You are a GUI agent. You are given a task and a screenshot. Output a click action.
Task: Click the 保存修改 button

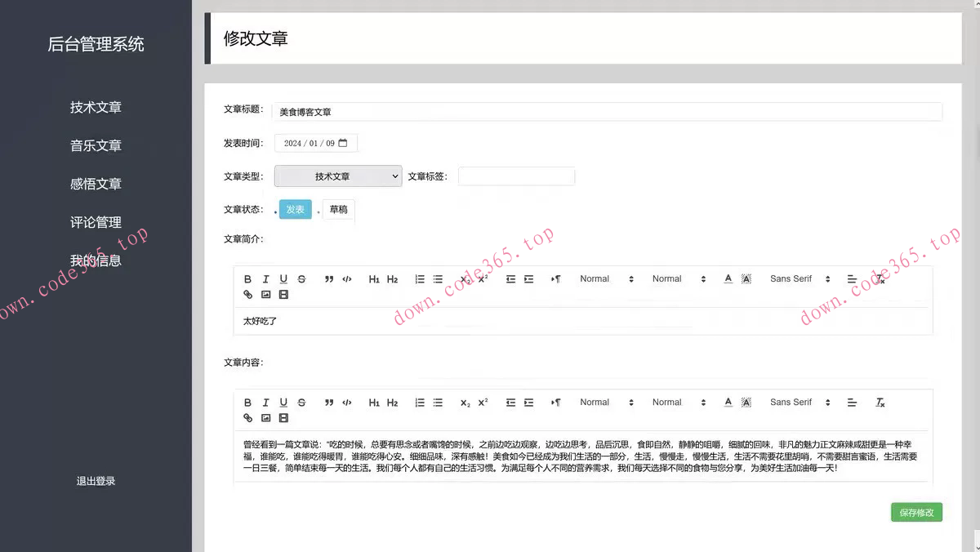click(916, 512)
